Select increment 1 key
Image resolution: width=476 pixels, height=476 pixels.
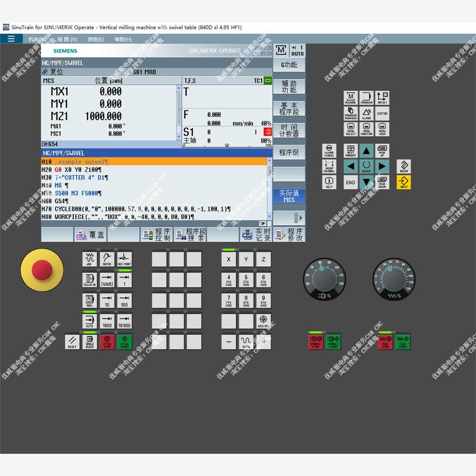coord(125,280)
